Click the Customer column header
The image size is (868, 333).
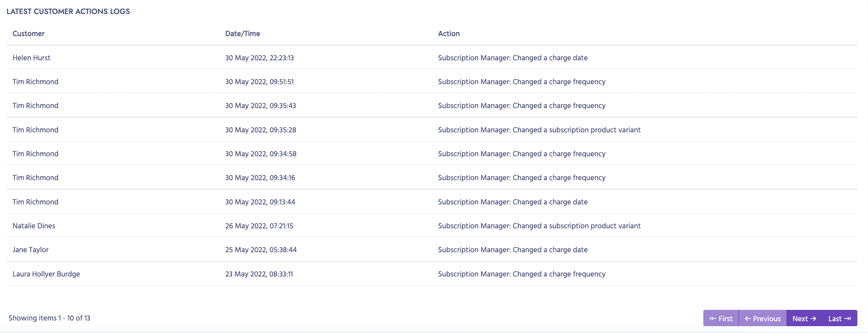click(28, 33)
